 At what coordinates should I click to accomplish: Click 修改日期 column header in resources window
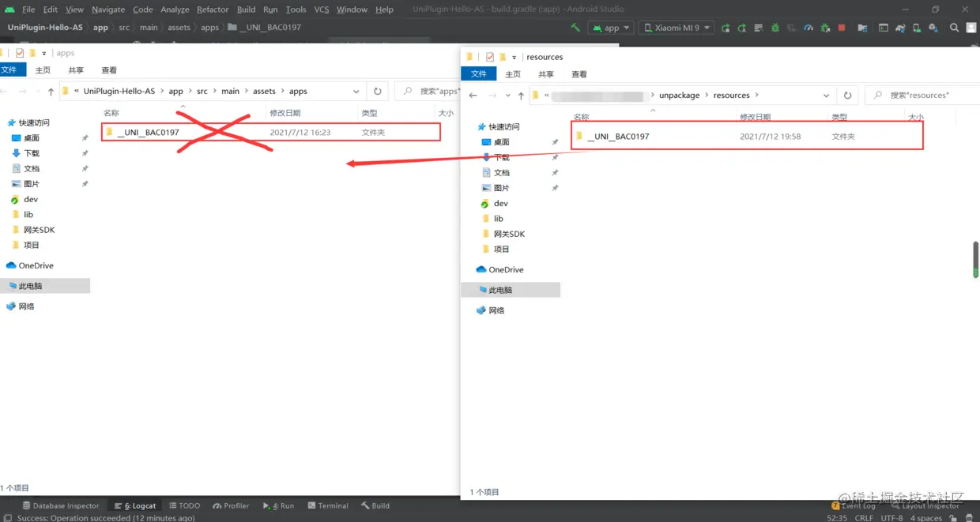point(756,117)
